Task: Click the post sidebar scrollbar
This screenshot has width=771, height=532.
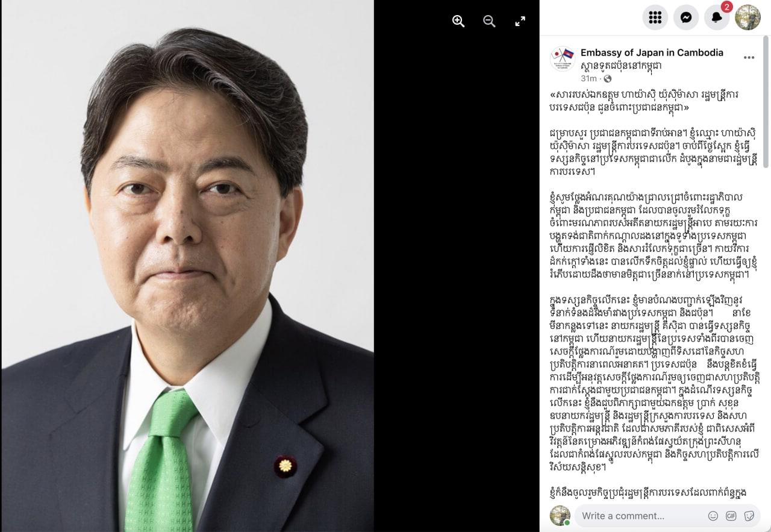Action: pos(766,101)
